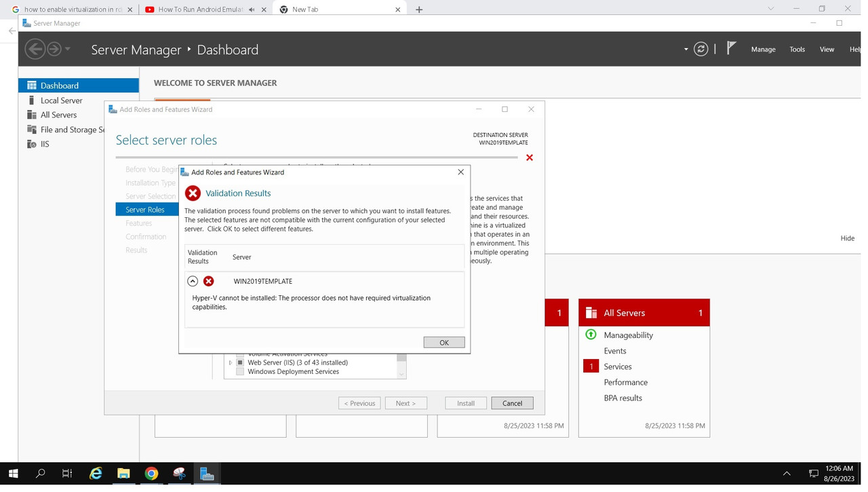Image resolution: width=868 pixels, height=492 pixels.
Task: Select Server Roles wizard step
Action: click(147, 210)
